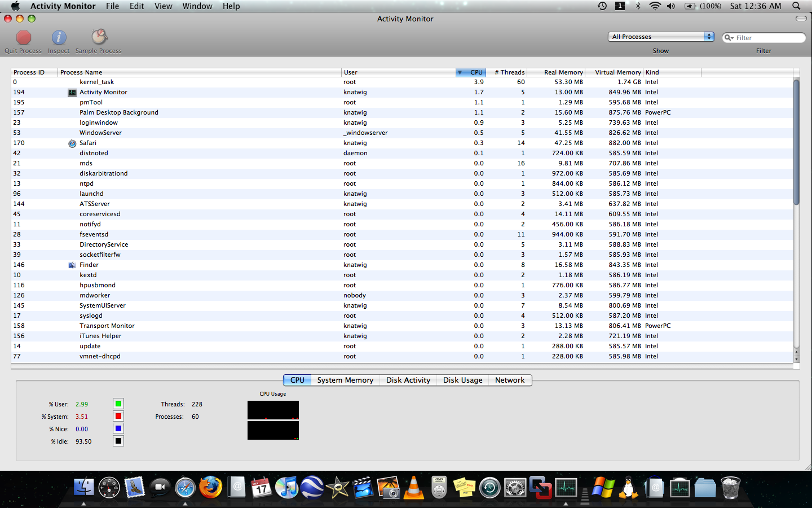The image size is (812, 508).
Task: Open System Preferences from the Dock
Action: pyautogui.click(x=515, y=487)
